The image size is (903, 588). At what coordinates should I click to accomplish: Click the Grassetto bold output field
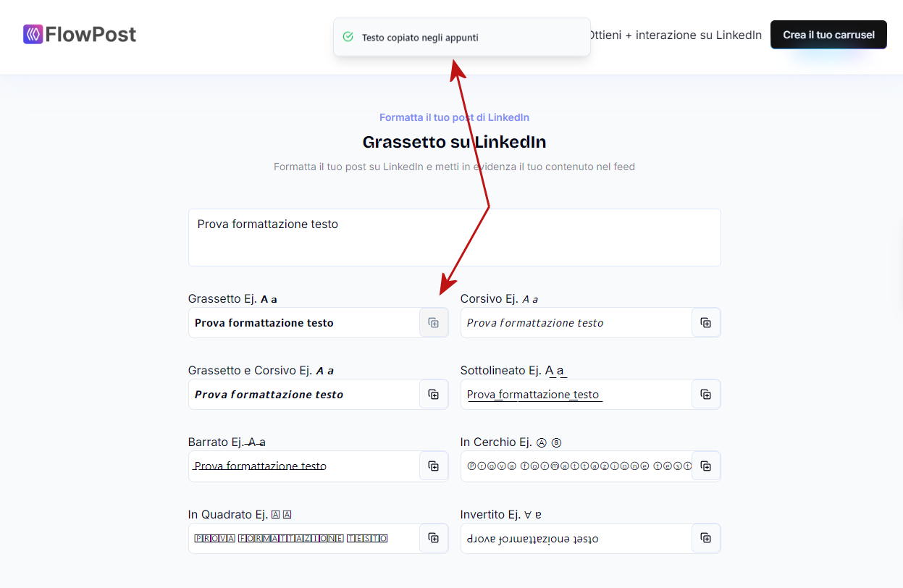pyautogui.click(x=304, y=323)
